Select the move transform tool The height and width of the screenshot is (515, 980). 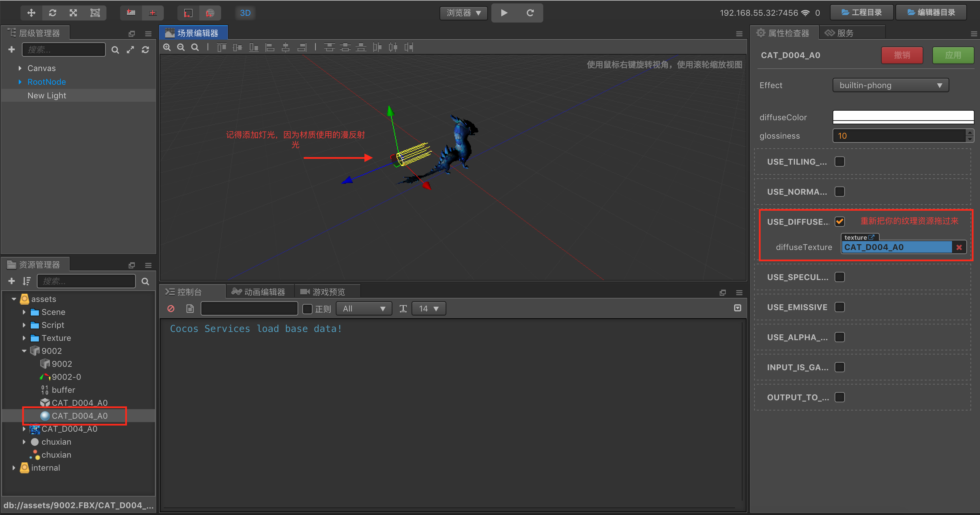click(x=31, y=13)
